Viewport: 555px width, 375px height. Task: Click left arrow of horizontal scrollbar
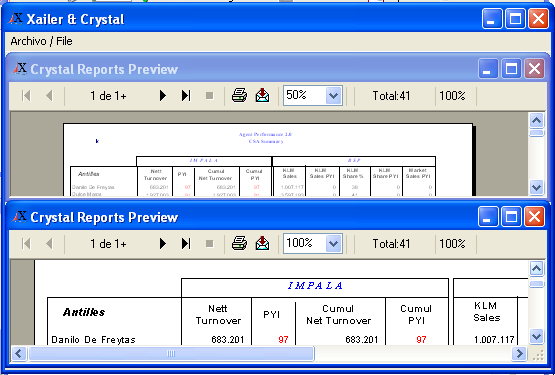[19, 353]
